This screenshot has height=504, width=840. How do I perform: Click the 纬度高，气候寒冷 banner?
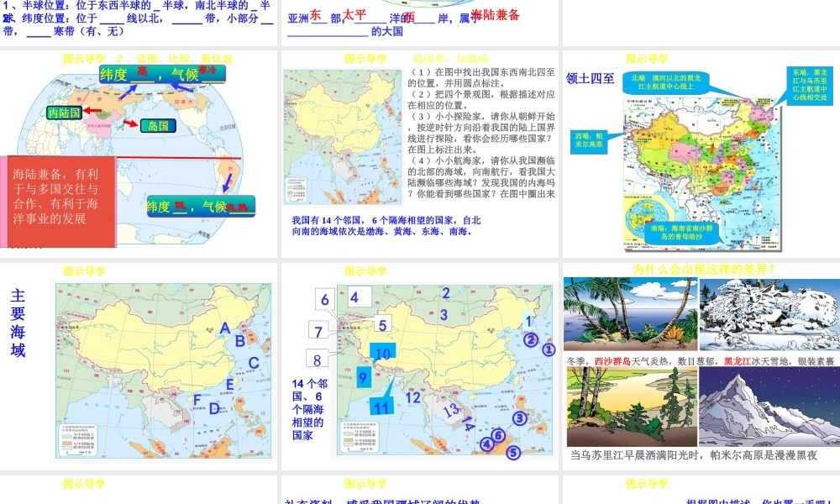162,74
